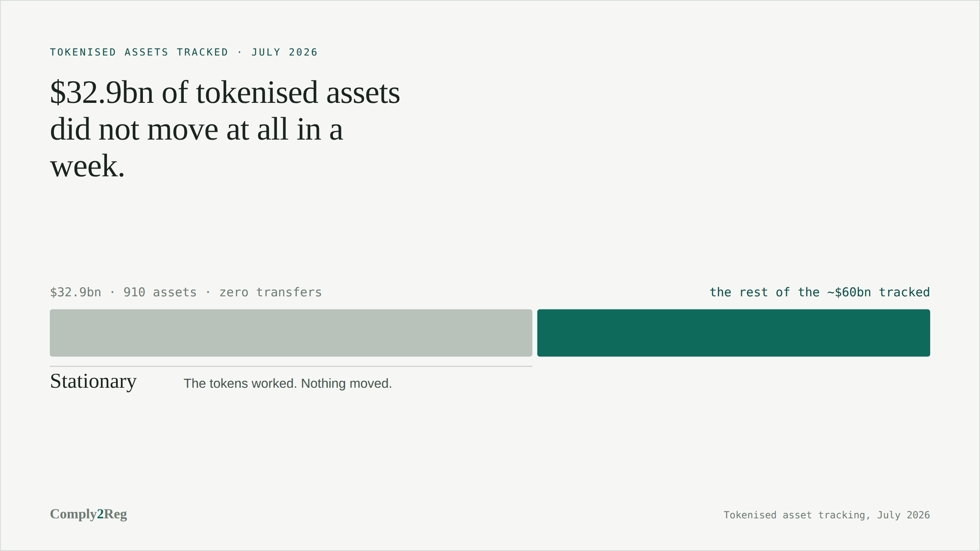The width and height of the screenshot is (980, 551).
Task: Click the 'Tokenised asset tracking, July 2026' footer
Action: 827,515
